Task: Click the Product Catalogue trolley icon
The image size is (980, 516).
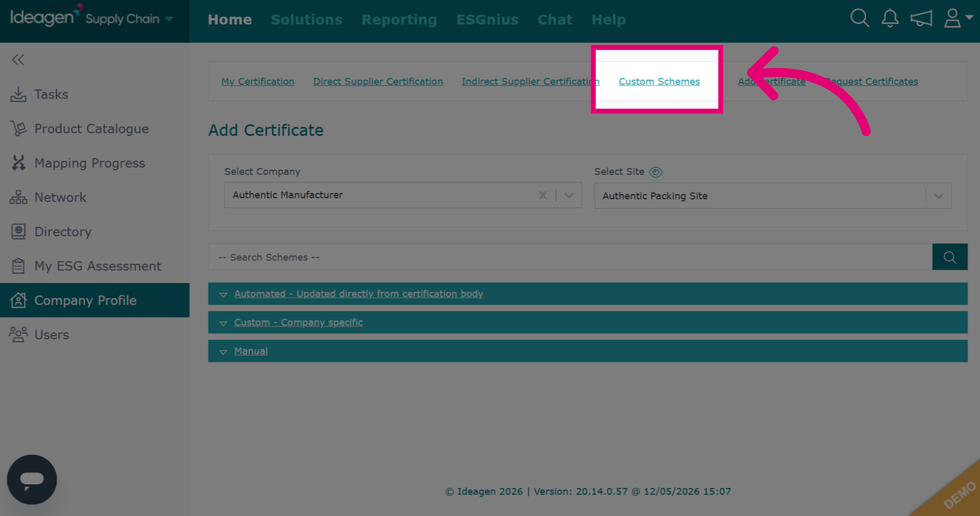Action: (x=18, y=129)
